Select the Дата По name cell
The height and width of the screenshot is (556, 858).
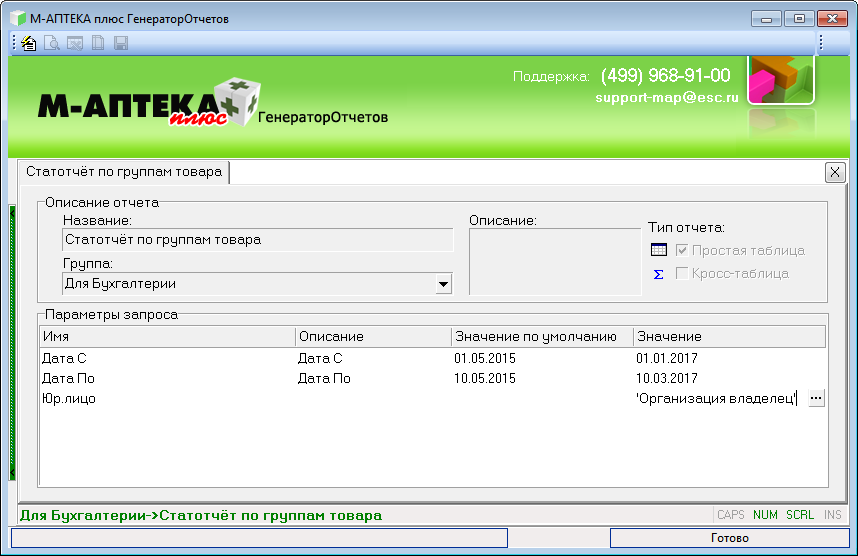tap(68, 378)
